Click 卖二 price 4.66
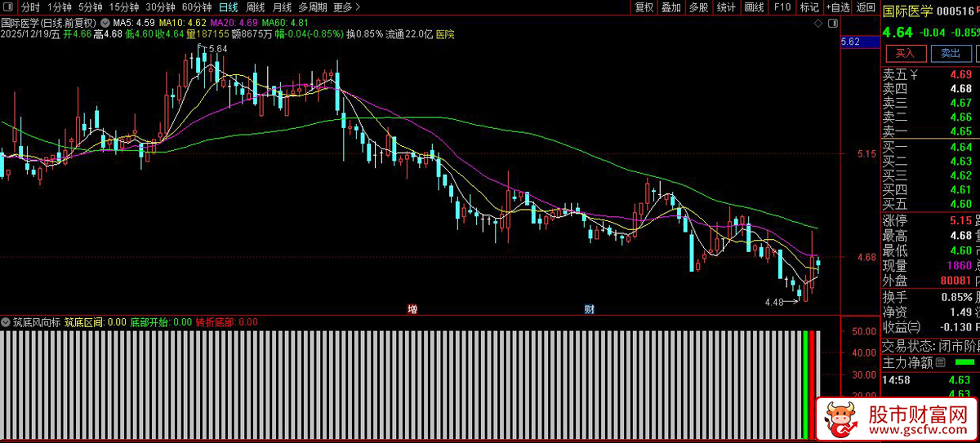 point(960,117)
